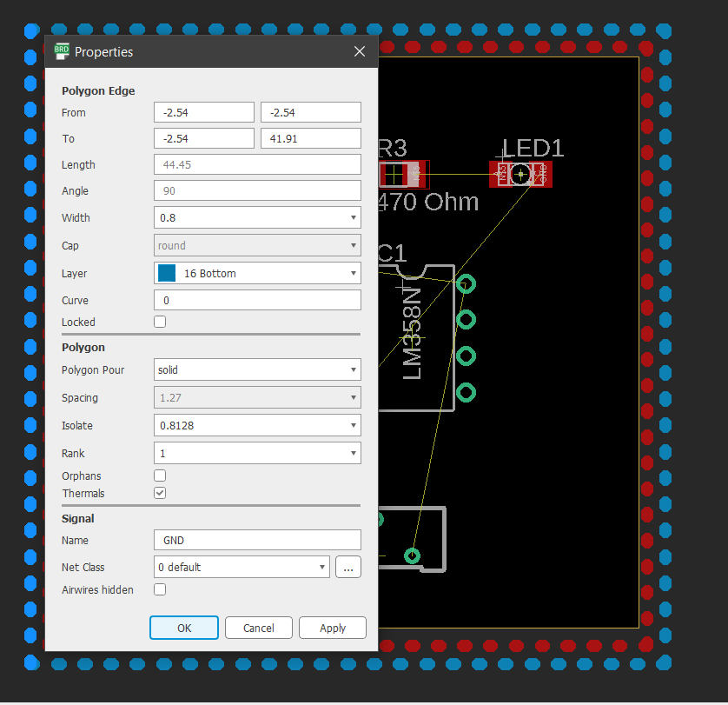
Task: Click the blue Layer color swatch
Action: tap(166, 273)
